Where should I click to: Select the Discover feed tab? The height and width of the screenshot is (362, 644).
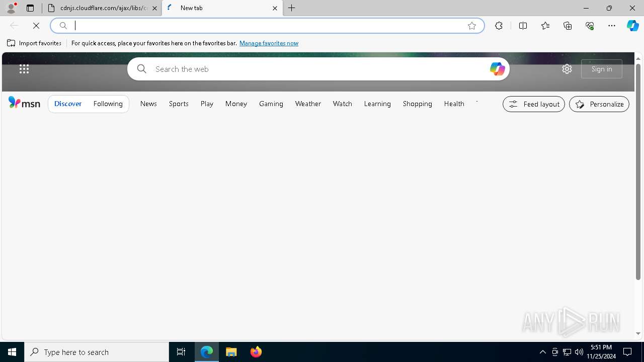pyautogui.click(x=68, y=104)
